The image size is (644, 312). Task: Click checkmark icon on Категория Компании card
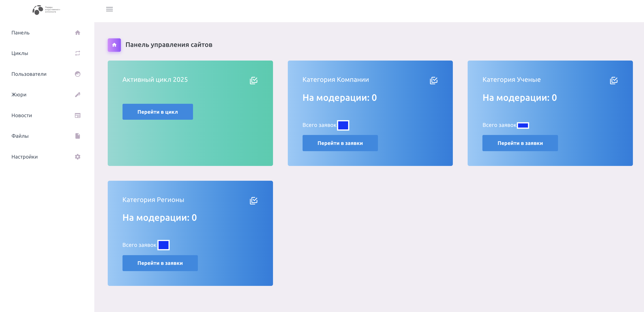point(433,80)
